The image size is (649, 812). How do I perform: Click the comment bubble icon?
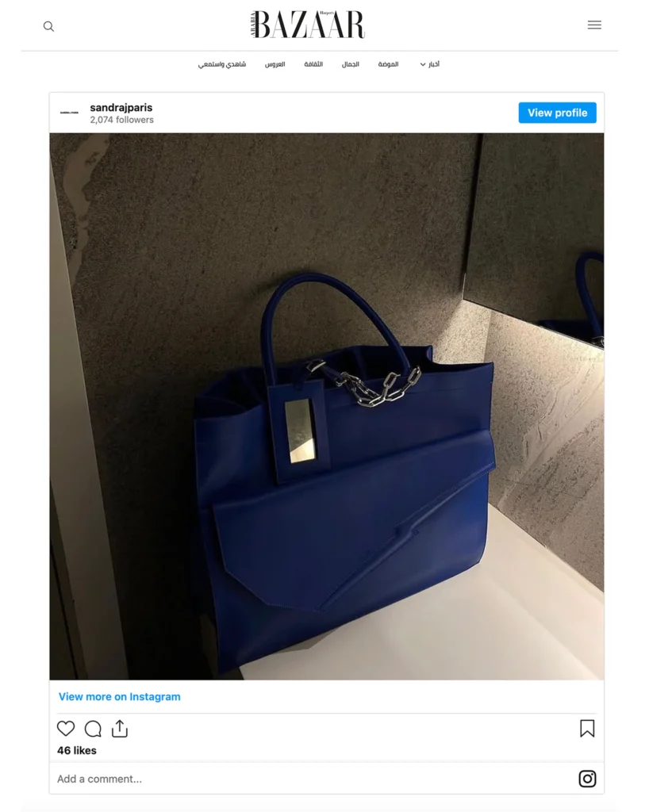93,729
